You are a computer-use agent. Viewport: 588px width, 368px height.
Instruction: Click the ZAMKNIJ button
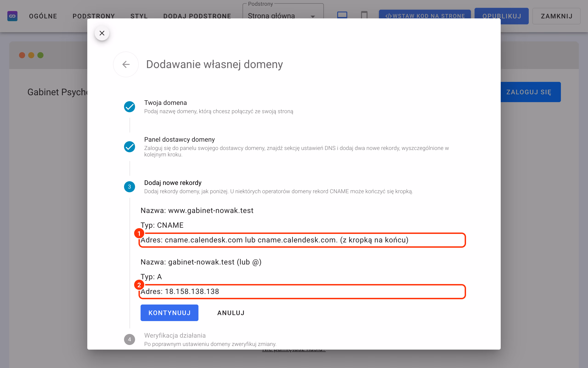pos(556,16)
